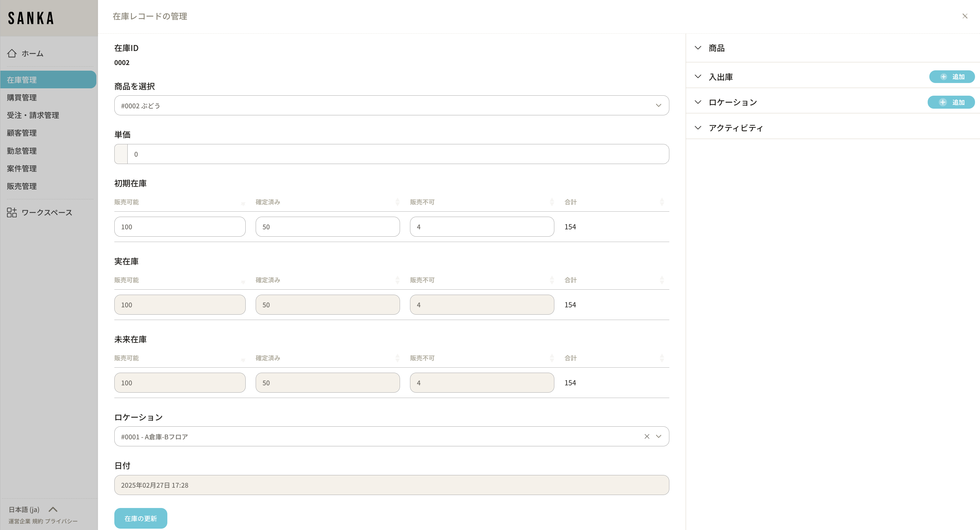Open 顧客管理 in the sidebar
Screen dimensions: 980x530
pyautogui.click(x=22, y=133)
